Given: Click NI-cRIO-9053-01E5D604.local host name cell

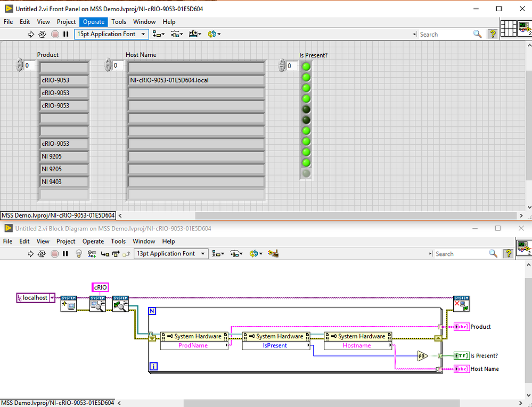Looking at the screenshot, I should 196,80.
